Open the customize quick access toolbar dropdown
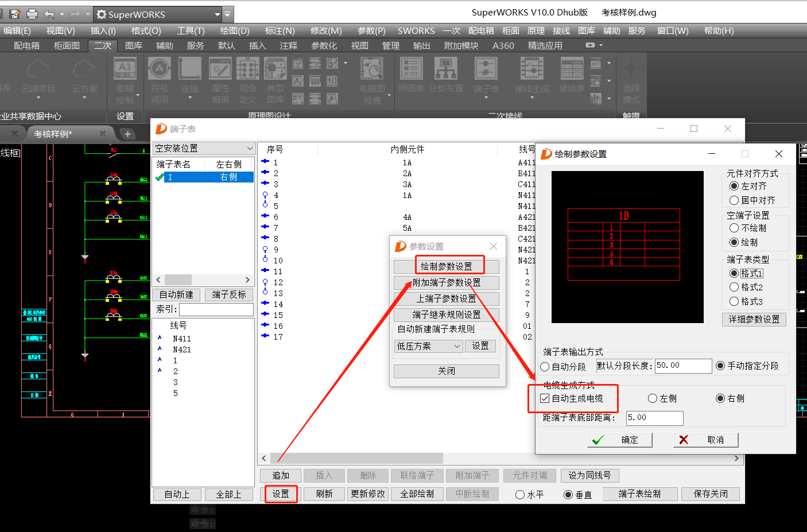807x532 pixels. coord(227,14)
